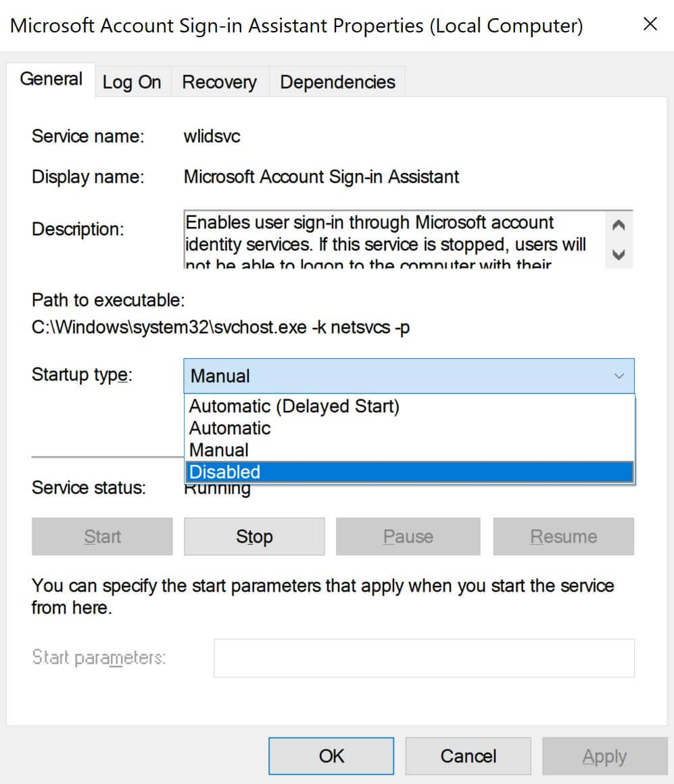Viewport: 674px width, 784px height.
Task: Stop the wlidsvc service
Action: point(254,536)
